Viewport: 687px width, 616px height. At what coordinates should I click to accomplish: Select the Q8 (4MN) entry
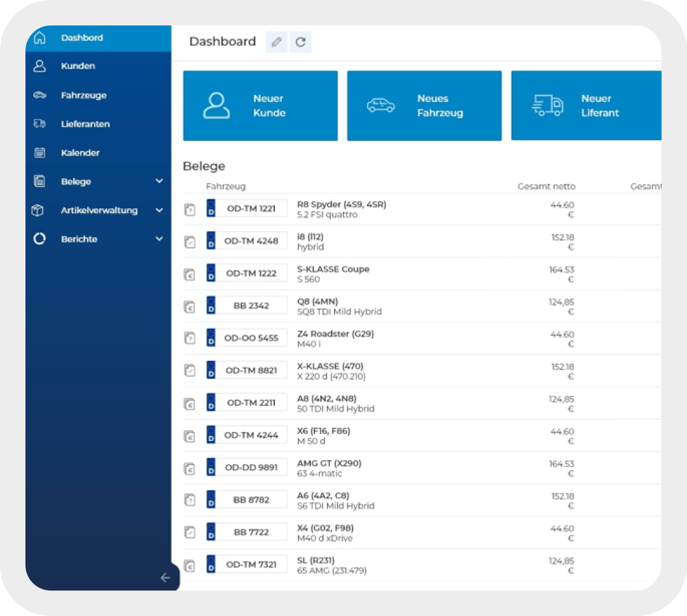pos(339,307)
